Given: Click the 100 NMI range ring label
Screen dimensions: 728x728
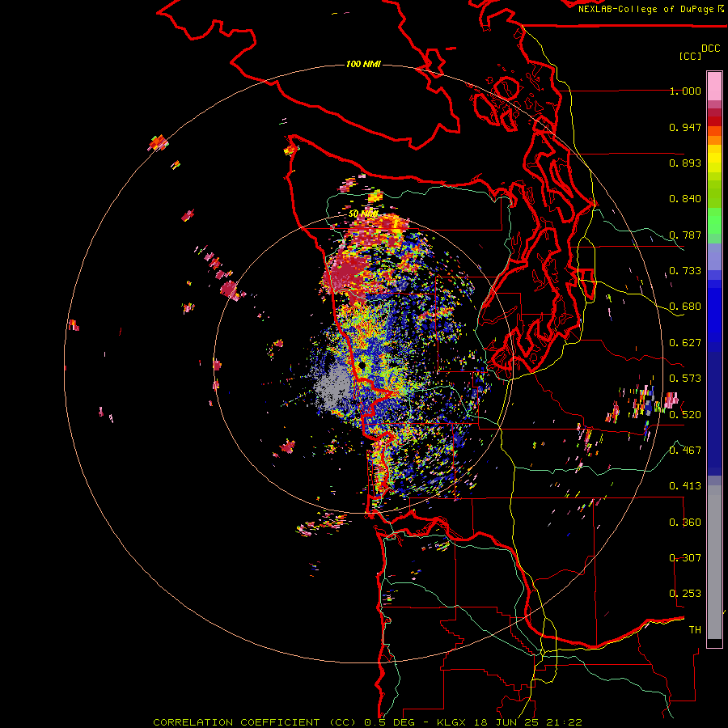Looking at the screenshot, I should point(363,64).
